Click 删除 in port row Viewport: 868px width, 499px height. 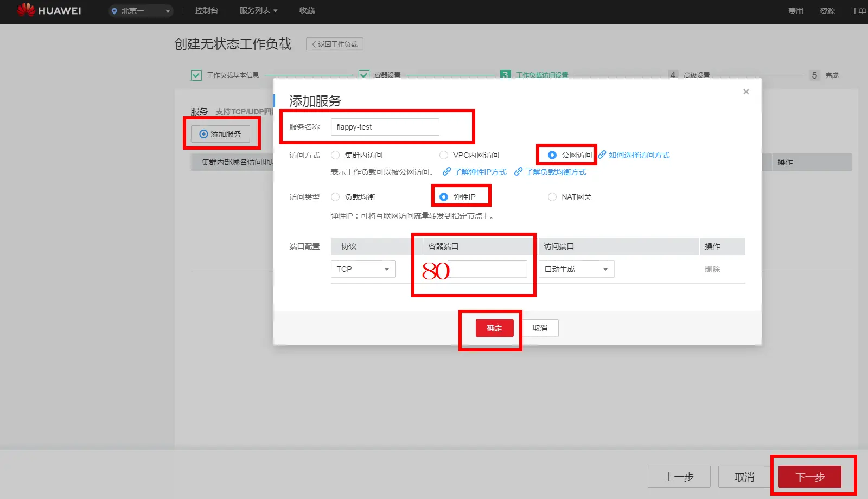pyautogui.click(x=712, y=269)
